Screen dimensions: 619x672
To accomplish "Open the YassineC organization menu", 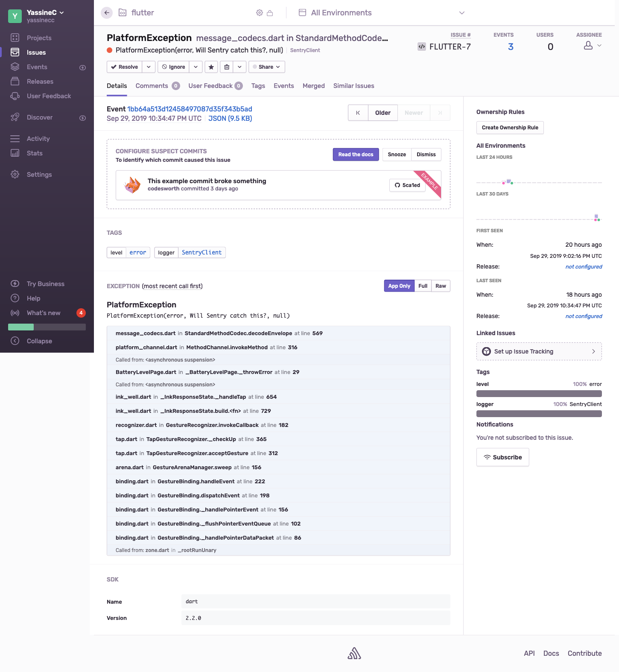I will (x=45, y=12).
